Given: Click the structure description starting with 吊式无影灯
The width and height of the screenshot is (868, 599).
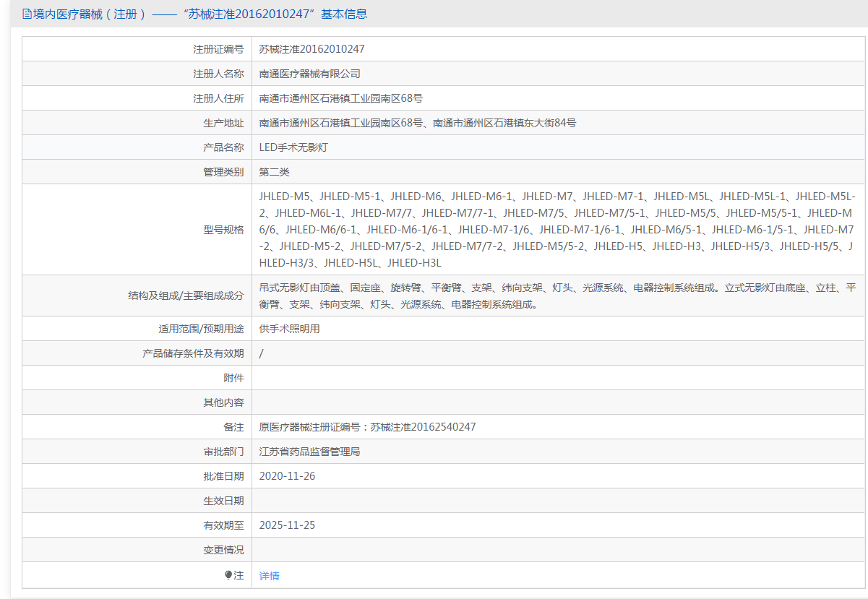Looking at the screenshot, I should (x=557, y=296).
